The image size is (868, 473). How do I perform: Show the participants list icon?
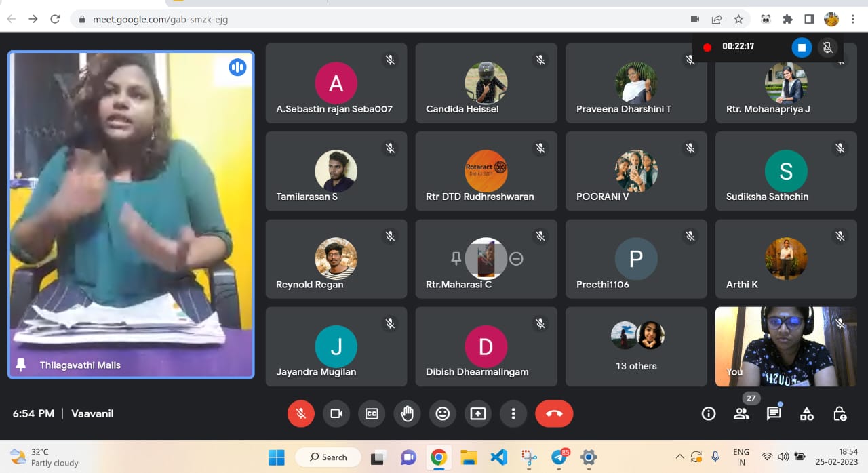[741, 413]
